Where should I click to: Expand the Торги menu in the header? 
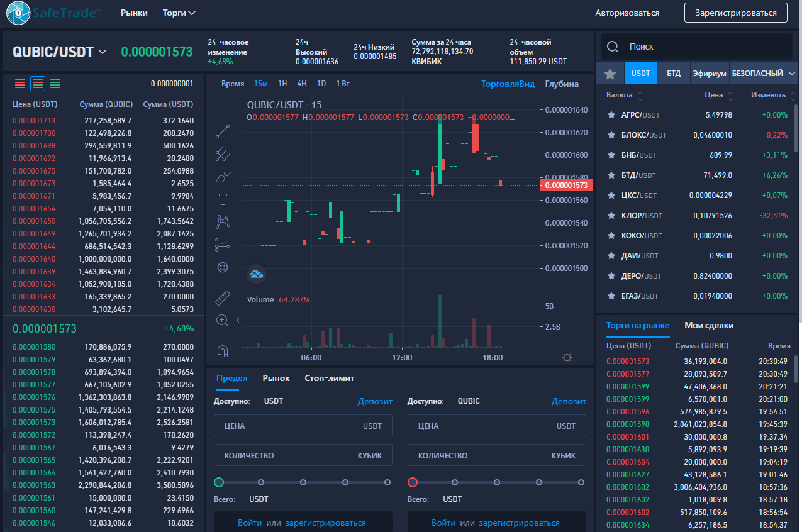point(177,12)
